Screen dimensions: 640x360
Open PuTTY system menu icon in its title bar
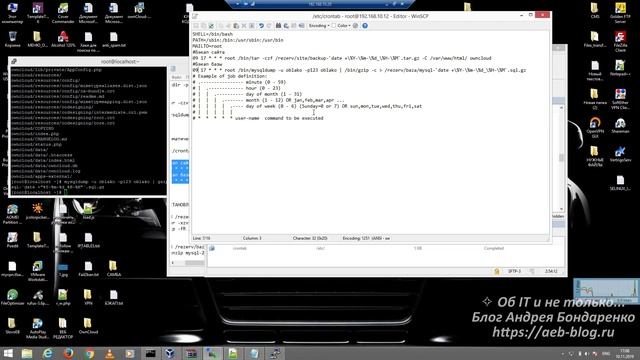click(14, 61)
